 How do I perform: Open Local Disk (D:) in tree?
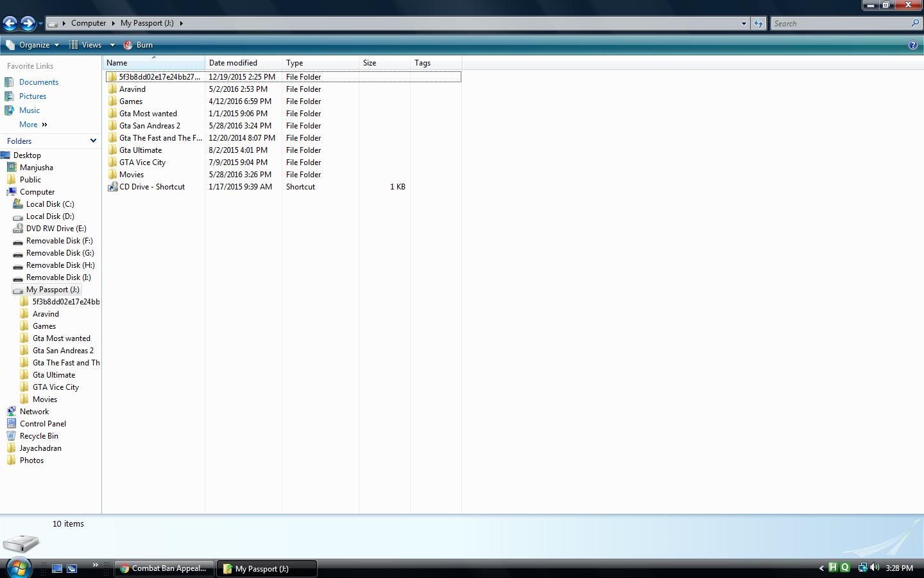50,216
